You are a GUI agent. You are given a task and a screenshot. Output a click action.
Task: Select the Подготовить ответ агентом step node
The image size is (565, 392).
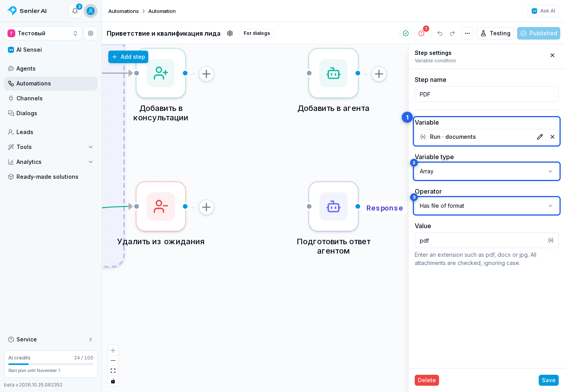(334, 207)
